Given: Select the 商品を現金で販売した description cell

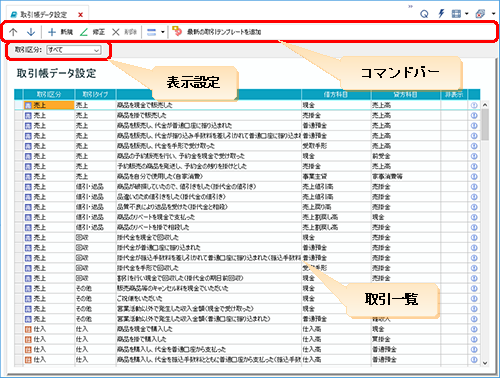Looking at the screenshot, I should tap(209, 105).
